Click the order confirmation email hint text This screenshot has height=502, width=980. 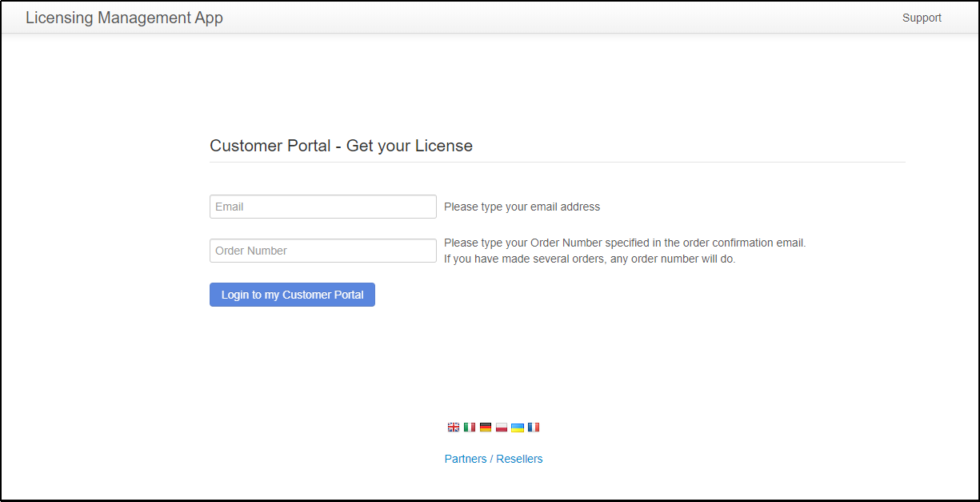pos(624,243)
